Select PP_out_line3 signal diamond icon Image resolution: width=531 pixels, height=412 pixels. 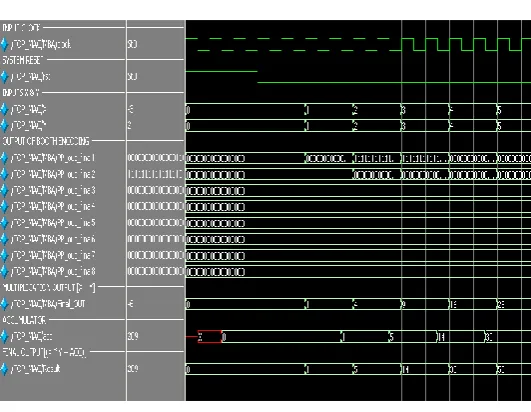(x=4, y=190)
